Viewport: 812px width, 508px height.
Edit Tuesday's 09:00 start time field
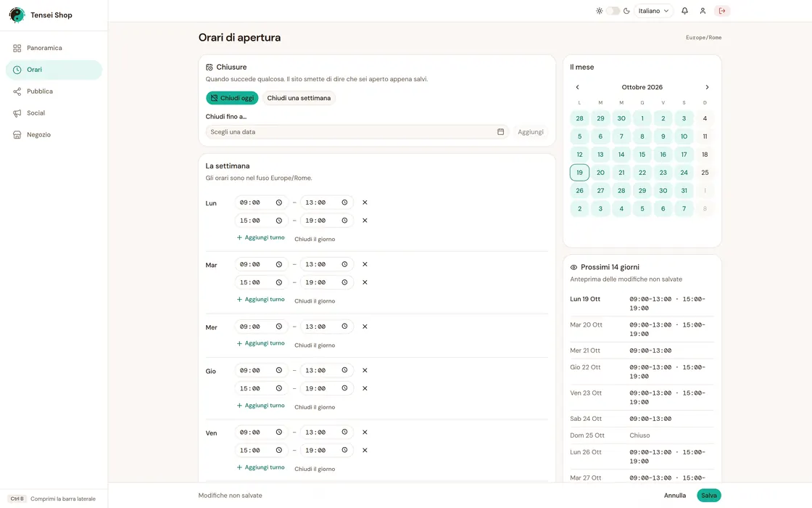tap(260, 264)
